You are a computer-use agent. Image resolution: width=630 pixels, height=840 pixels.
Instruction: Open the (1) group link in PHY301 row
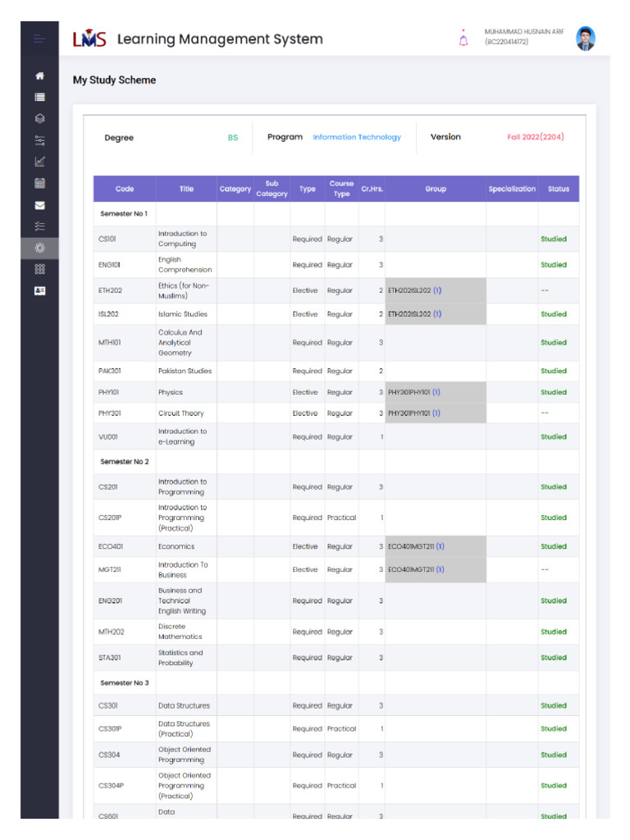coord(436,413)
